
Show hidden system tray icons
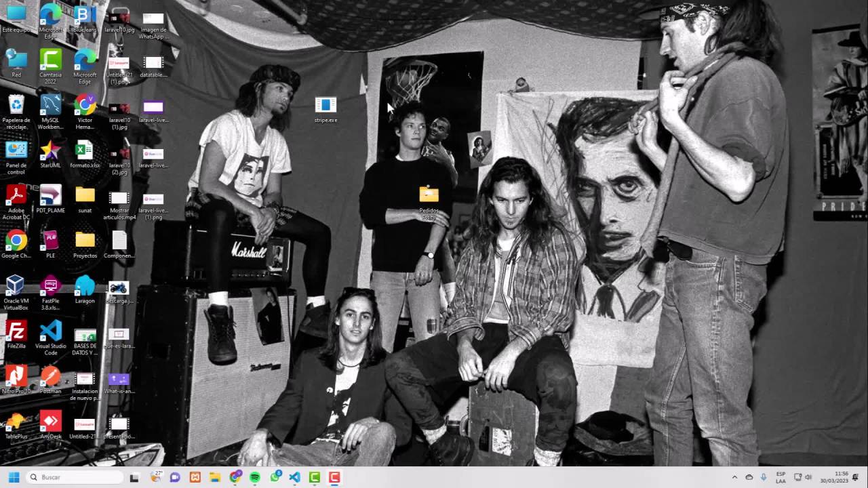tap(734, 477)
